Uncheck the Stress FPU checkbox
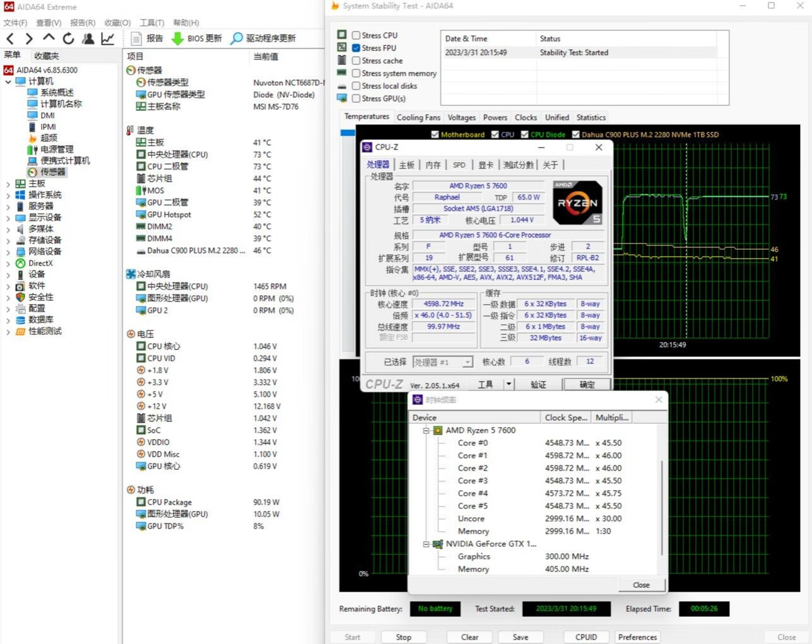 click(356, 48)
